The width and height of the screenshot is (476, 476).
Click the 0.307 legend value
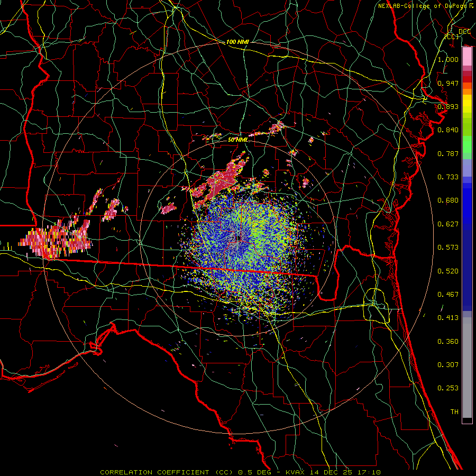(448, 365)
